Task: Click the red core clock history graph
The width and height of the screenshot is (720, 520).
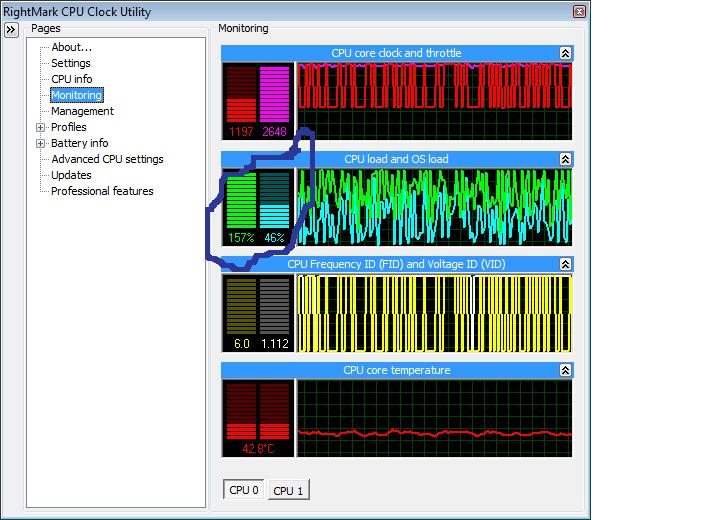Action: coord(434,101)
